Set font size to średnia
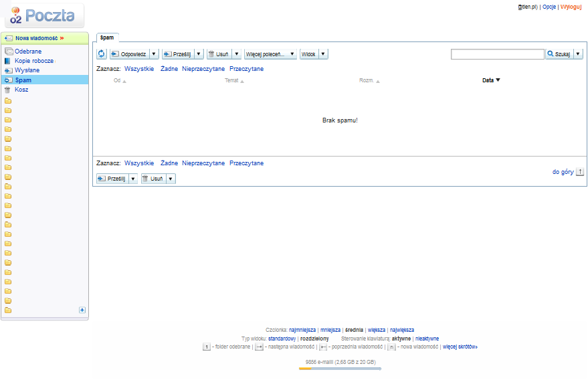The height and width of the screenshot is (380, 588). click(x=354, y=330)
